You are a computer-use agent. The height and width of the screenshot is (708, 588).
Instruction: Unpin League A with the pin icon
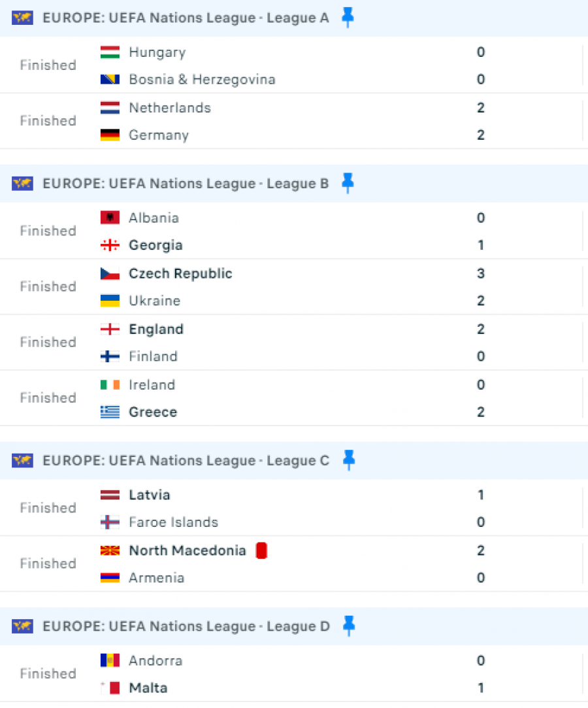point(348,18)
